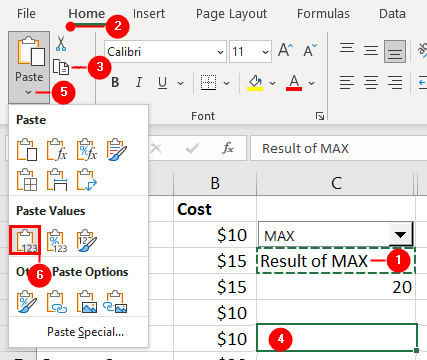Toggle Italic formatting

click(139, 82)
